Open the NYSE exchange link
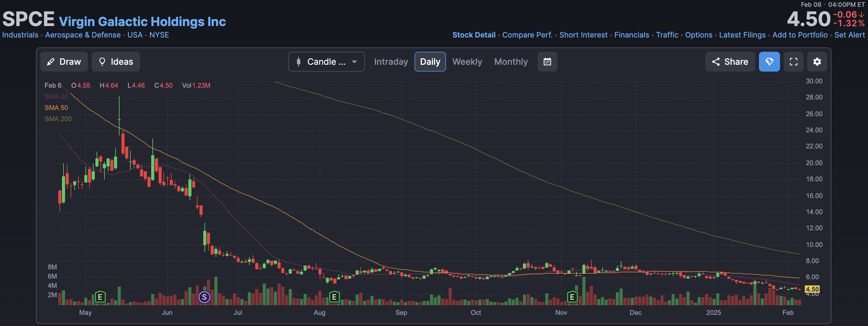The height and width of the screenshot is (326, 868). [x=159, y=35]
